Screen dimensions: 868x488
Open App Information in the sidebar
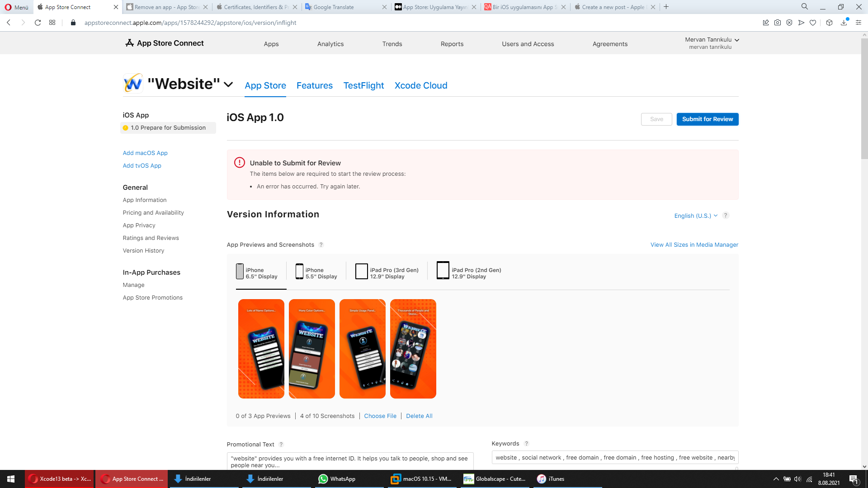tap(145, 200)
